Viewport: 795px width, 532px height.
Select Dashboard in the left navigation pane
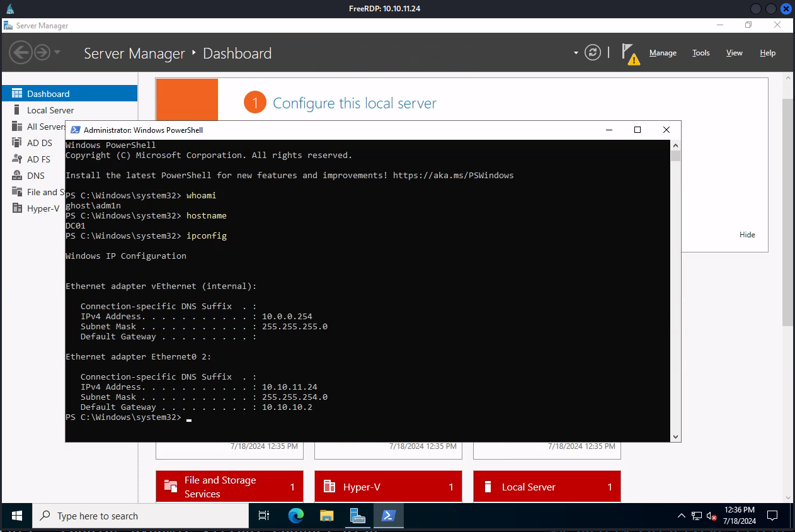pos(69,93)
